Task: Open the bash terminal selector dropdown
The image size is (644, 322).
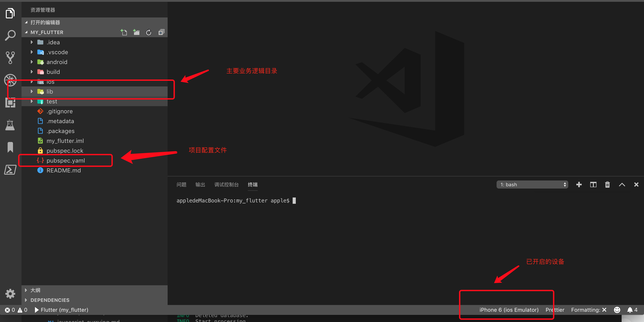Action: [x=532, y=185]
